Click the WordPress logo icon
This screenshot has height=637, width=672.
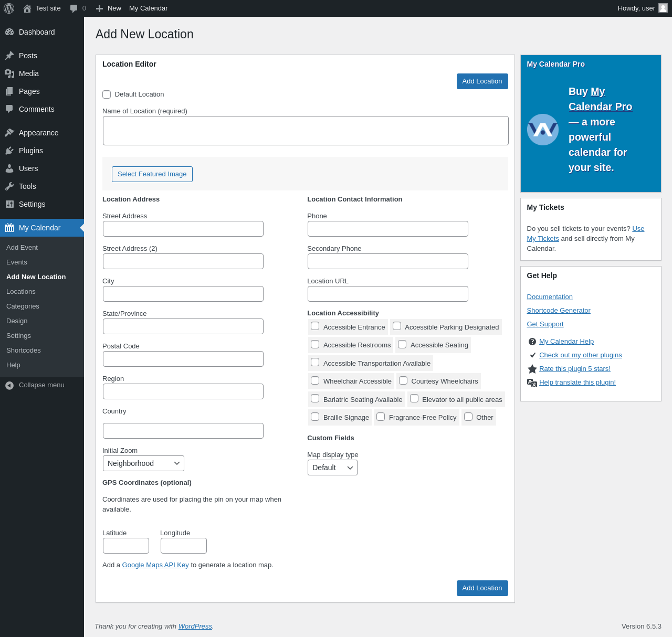pos(9,8)
